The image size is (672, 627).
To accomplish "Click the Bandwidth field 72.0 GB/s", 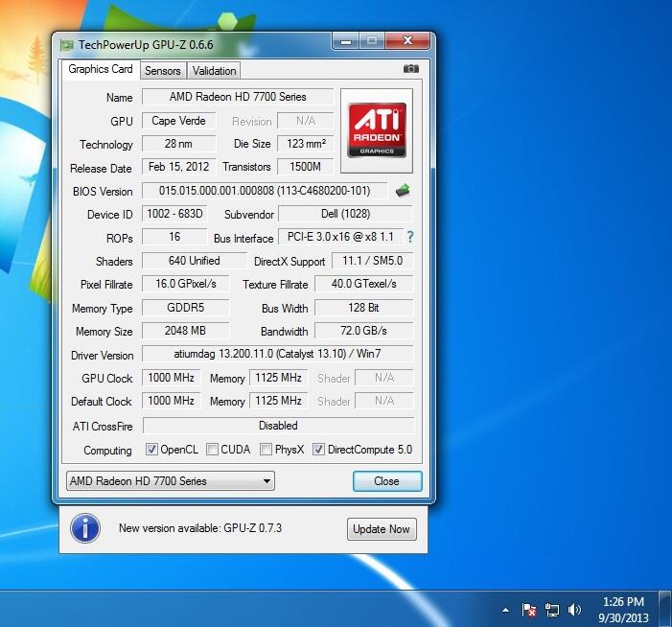I will pyautogui.click(x=364, y=331).
